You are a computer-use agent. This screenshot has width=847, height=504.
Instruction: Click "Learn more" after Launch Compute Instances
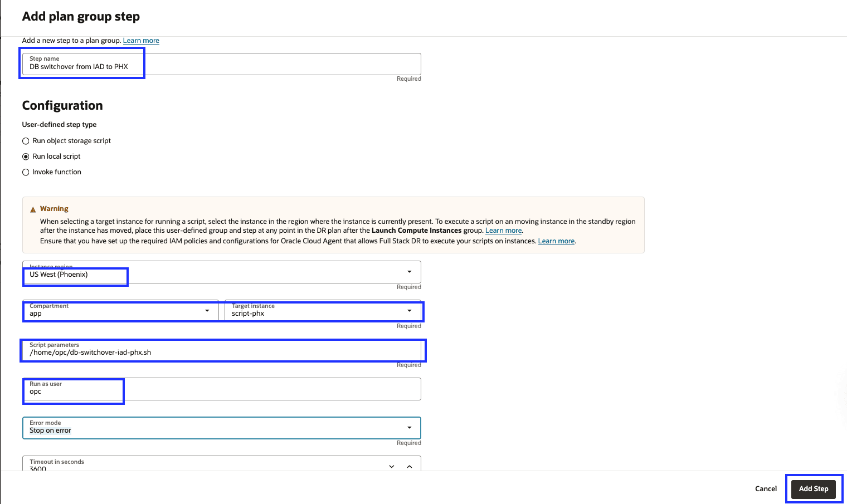coord(503,230)
